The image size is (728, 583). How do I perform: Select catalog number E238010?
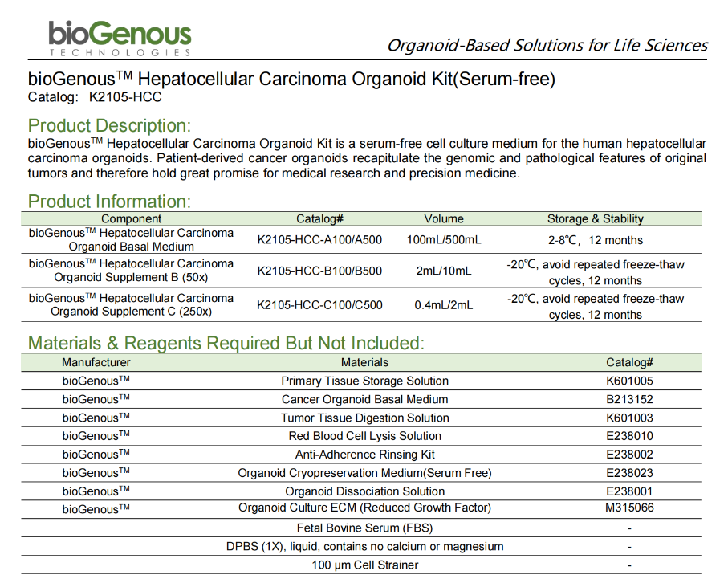pyautogui.click(x=629, y=436)
